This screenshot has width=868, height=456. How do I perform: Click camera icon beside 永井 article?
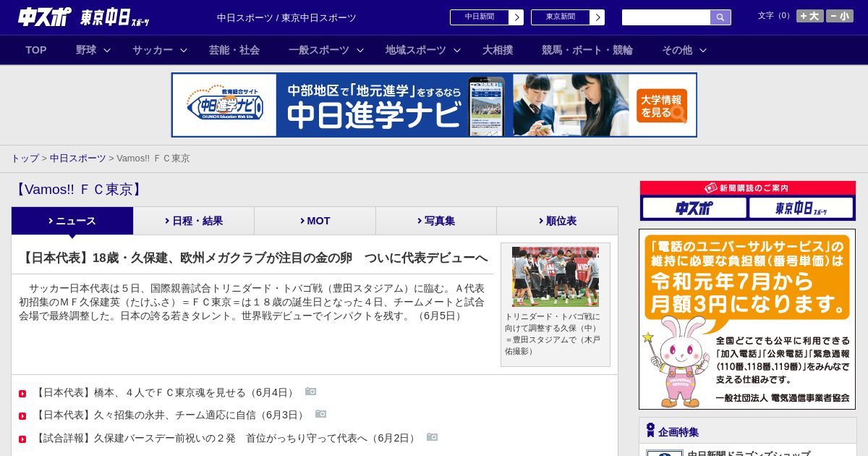pos(321,414)
